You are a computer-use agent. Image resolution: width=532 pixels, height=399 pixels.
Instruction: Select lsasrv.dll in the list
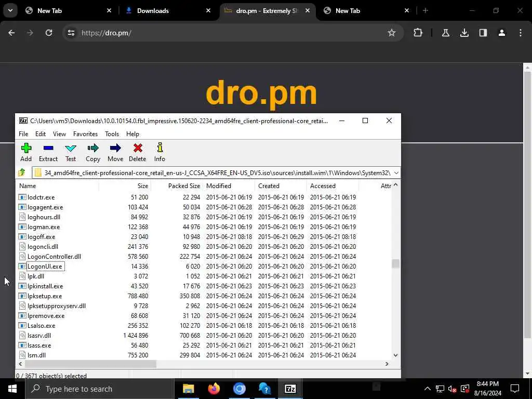[x=39, y=336]
